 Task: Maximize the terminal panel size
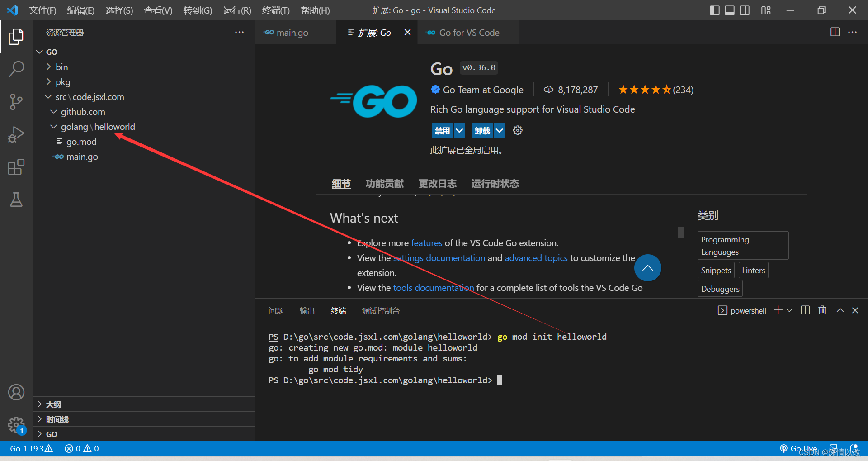(x=840, y=310)
